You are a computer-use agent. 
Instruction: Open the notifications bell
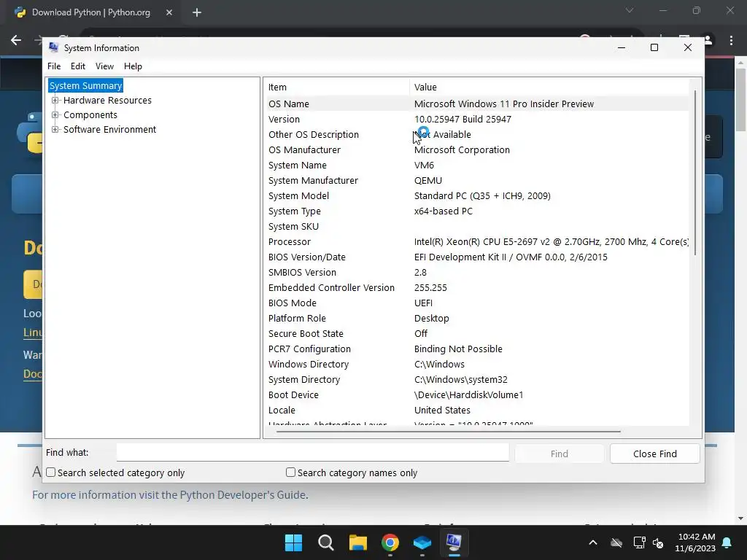(727, 542)
